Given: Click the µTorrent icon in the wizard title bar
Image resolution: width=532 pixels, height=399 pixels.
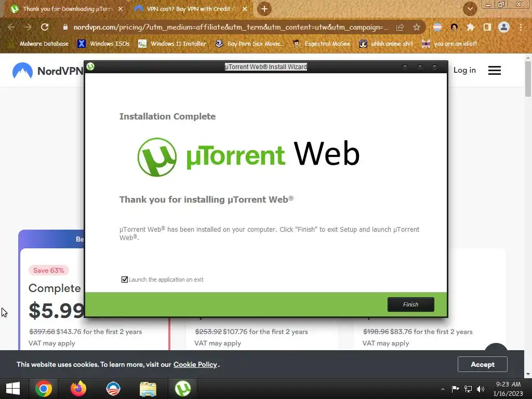Looking at the screenshot, I should click(x=90, y=66).
